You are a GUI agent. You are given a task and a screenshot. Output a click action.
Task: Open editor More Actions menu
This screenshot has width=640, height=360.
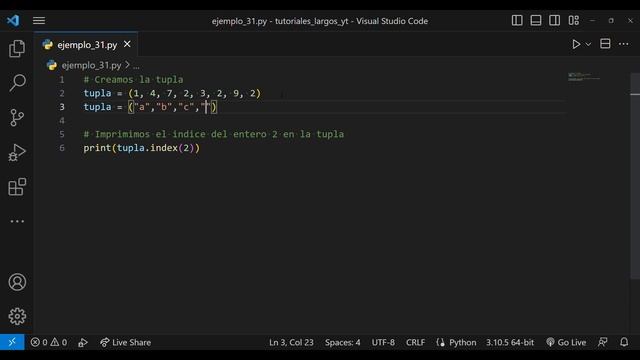point(624,44)
